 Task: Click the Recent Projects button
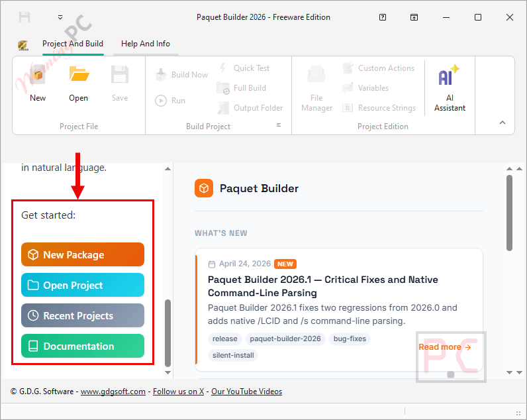click(x=83, y=315)
